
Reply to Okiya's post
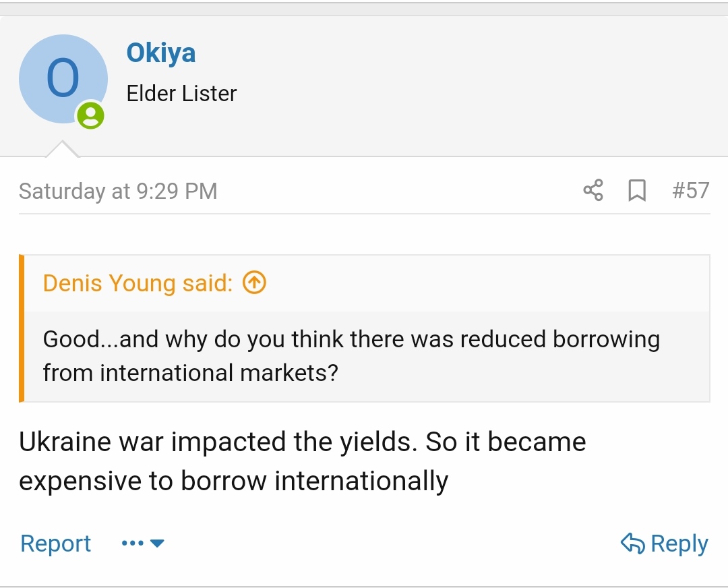click(x=678, y=543)
